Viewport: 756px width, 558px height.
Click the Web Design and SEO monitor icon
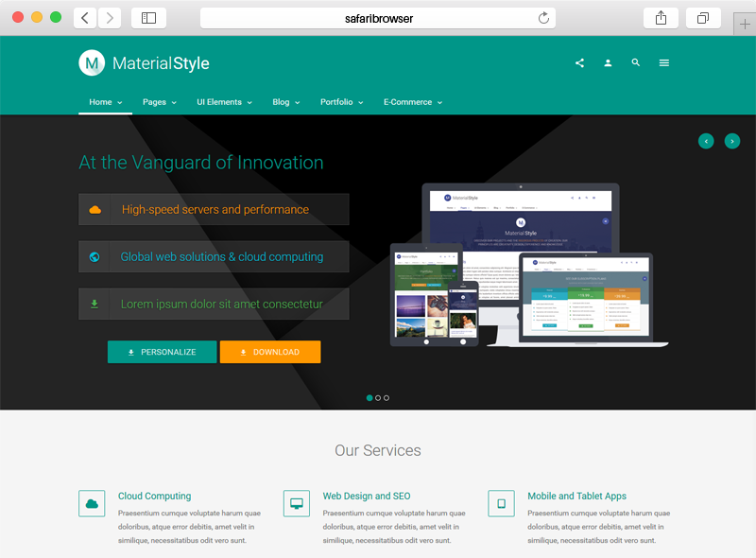click(x=297, y=503)
